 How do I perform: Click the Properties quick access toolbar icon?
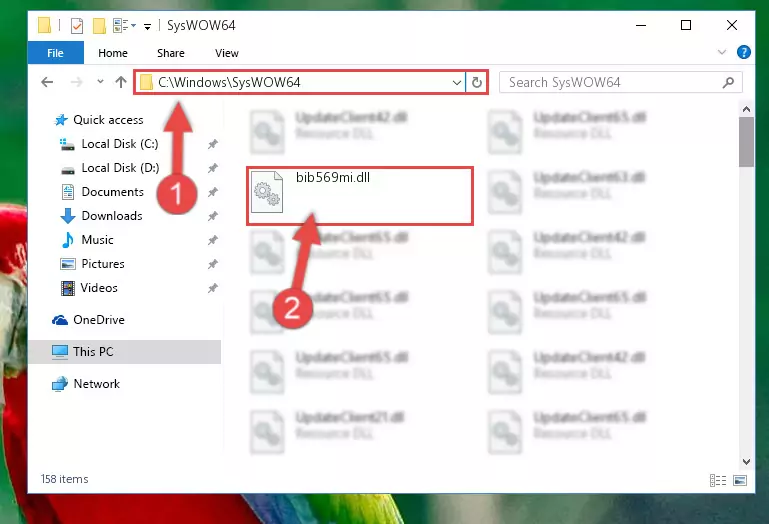77,26
